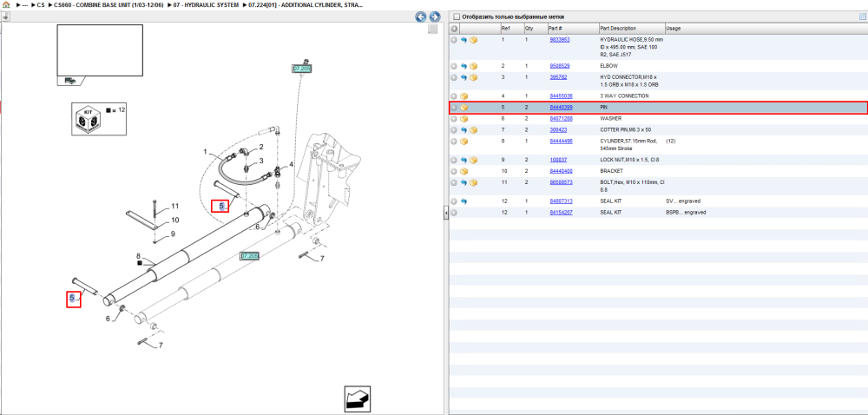This screenshot has width=868, height=415.
Task: Select callout 2 elbow in the diagram
Action: tap(261, 148)
